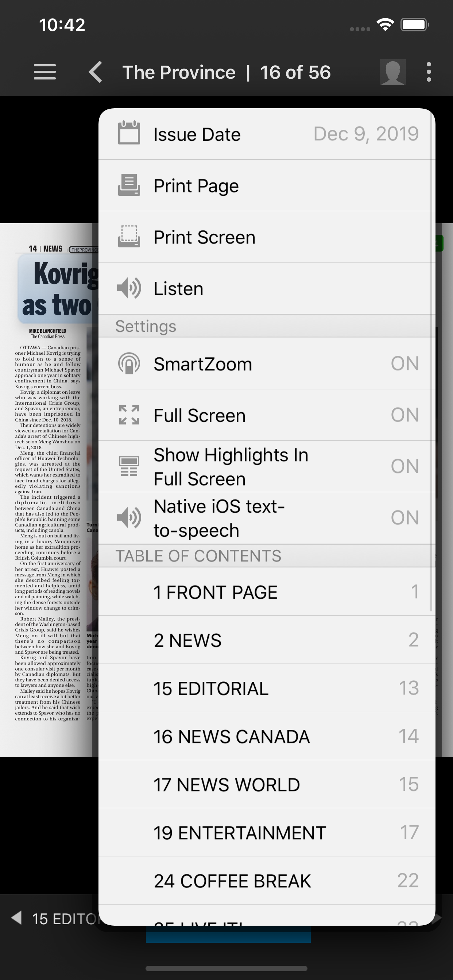Tap the Mike Blanchfield byline

coord(47,331)
